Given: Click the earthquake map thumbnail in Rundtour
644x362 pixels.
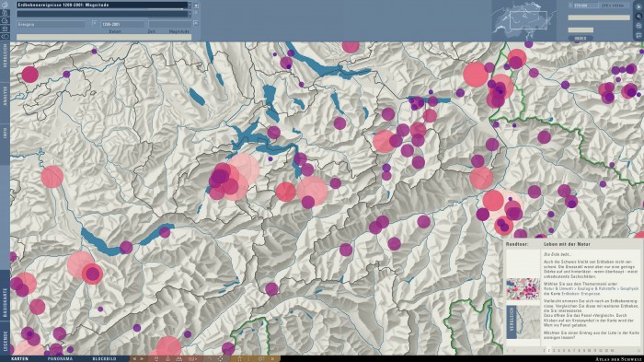Looking at the screenshot, I should pos(523,289).
